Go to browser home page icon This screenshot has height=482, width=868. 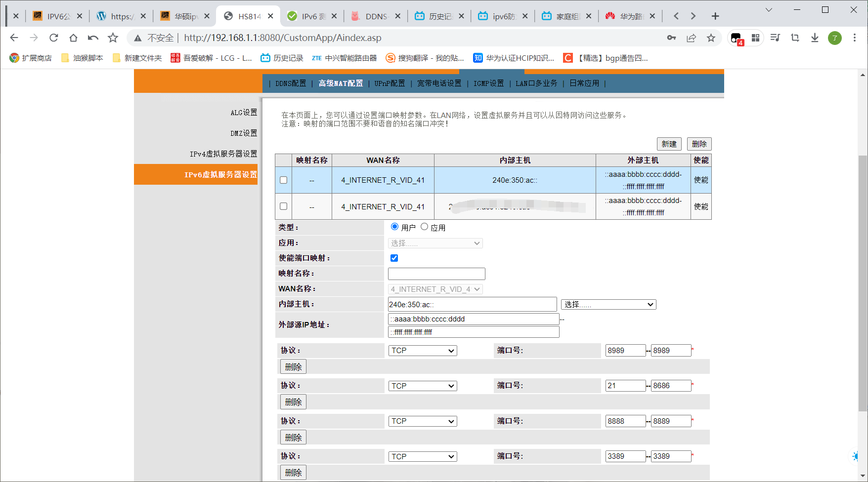pyautogui.click(x=73, y=38)
